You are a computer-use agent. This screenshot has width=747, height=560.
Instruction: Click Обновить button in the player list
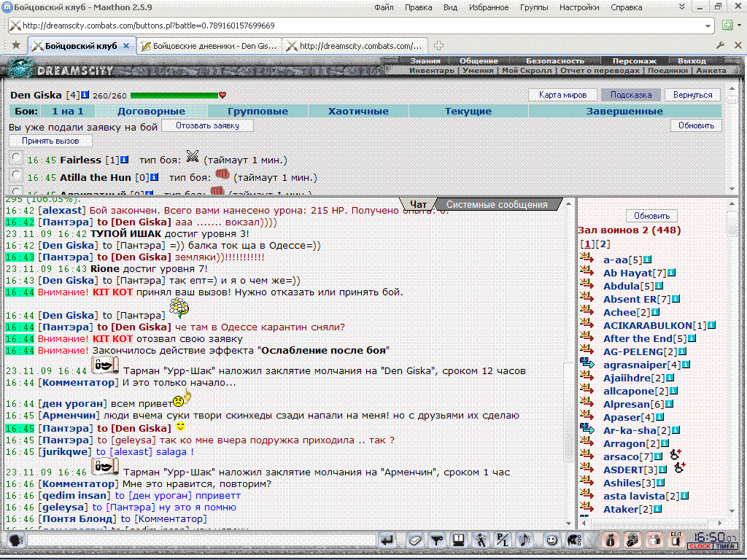click(651, 216)
